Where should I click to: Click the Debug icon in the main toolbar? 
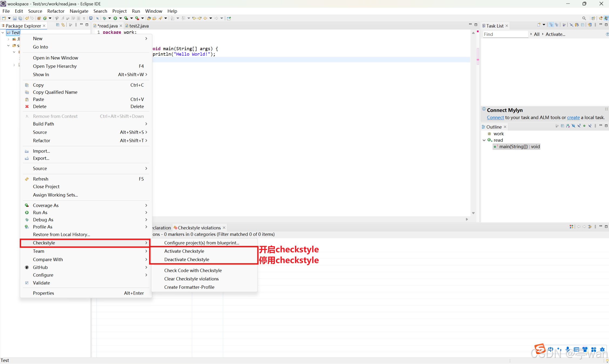click(105, 18)
